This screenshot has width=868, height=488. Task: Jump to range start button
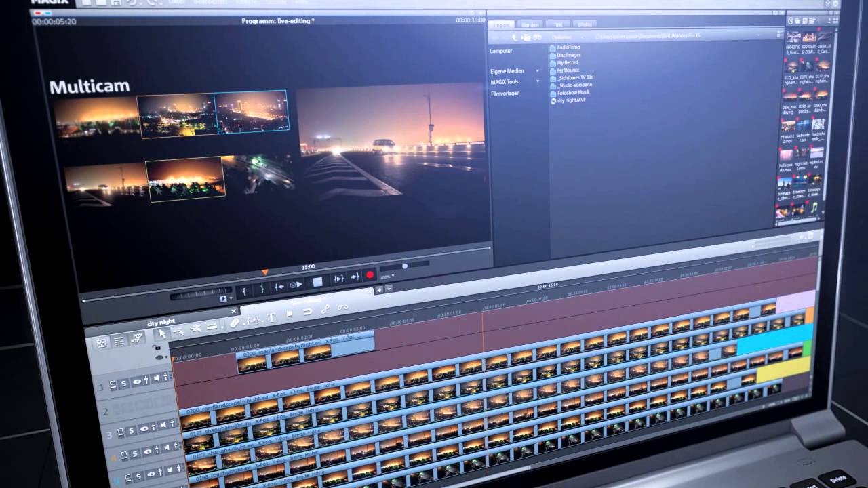pyautogui.click(x=279, y=287)
